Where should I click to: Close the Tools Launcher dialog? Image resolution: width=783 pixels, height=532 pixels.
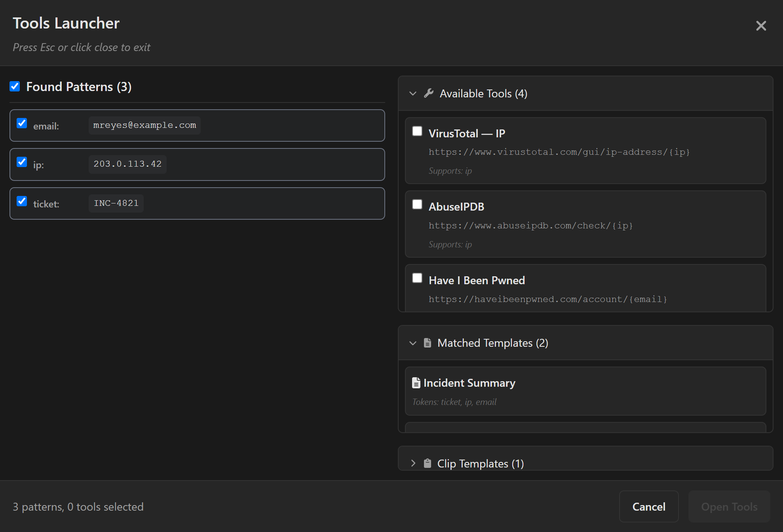(x=761, y=26)
